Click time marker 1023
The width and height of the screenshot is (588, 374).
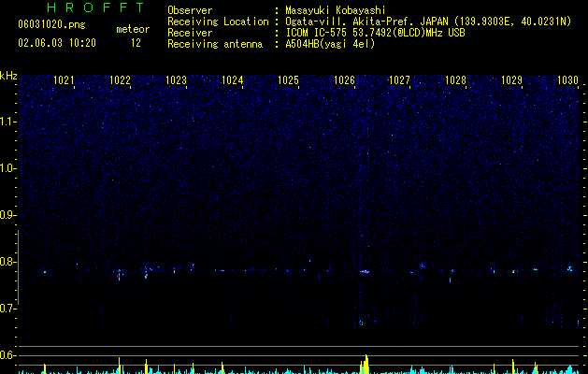(x=177, y=80)
